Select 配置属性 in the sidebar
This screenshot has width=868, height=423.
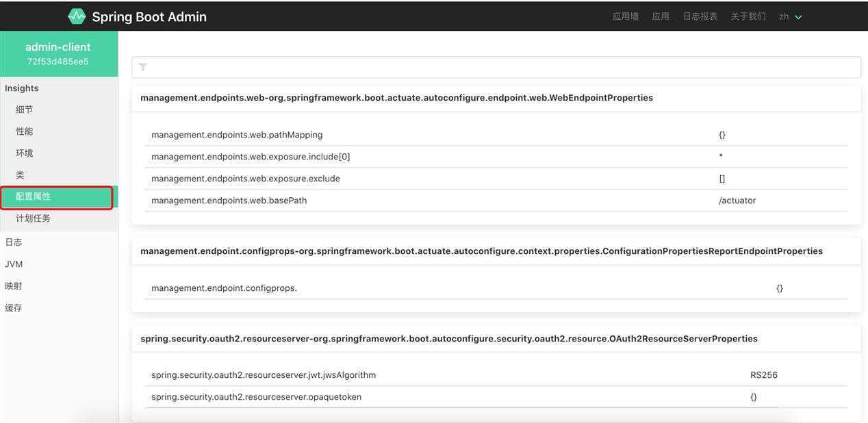coord(34,196)
